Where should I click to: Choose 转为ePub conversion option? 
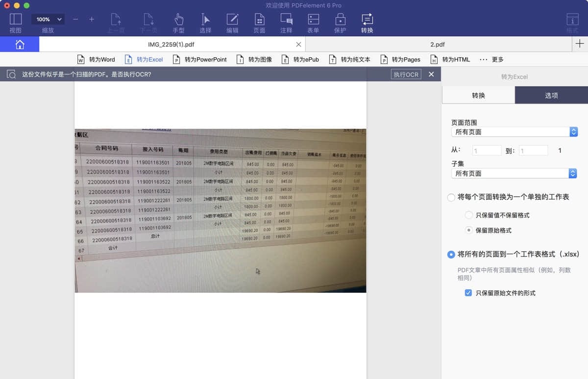point(300,59)
